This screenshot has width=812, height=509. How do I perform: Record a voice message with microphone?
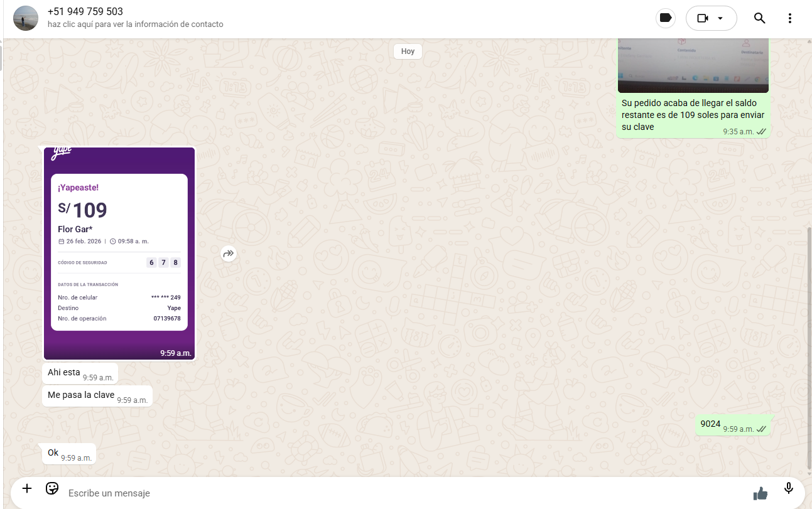point(789,488)
